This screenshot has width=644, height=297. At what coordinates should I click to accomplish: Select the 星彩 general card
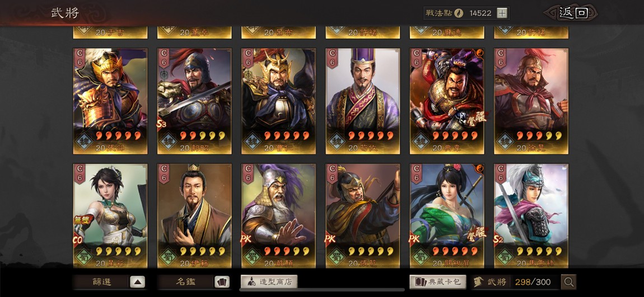click(110, 216)
